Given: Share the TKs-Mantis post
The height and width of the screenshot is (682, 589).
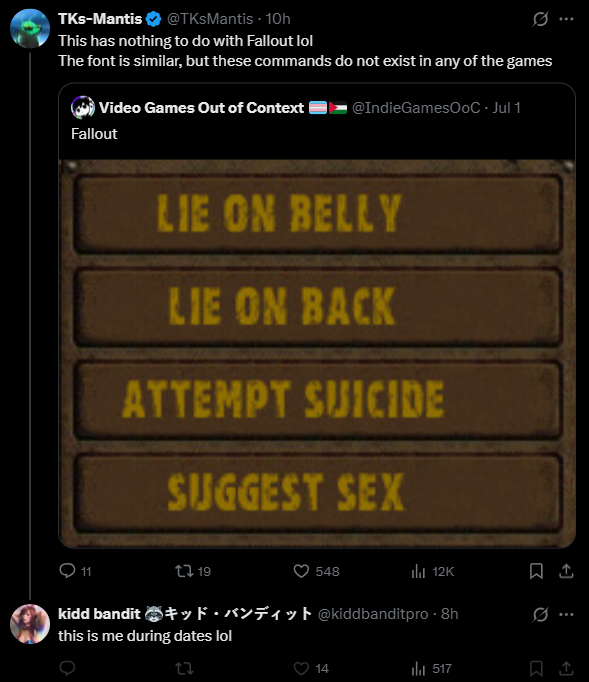Looking at the screenshot, I should tap(566, 571).
